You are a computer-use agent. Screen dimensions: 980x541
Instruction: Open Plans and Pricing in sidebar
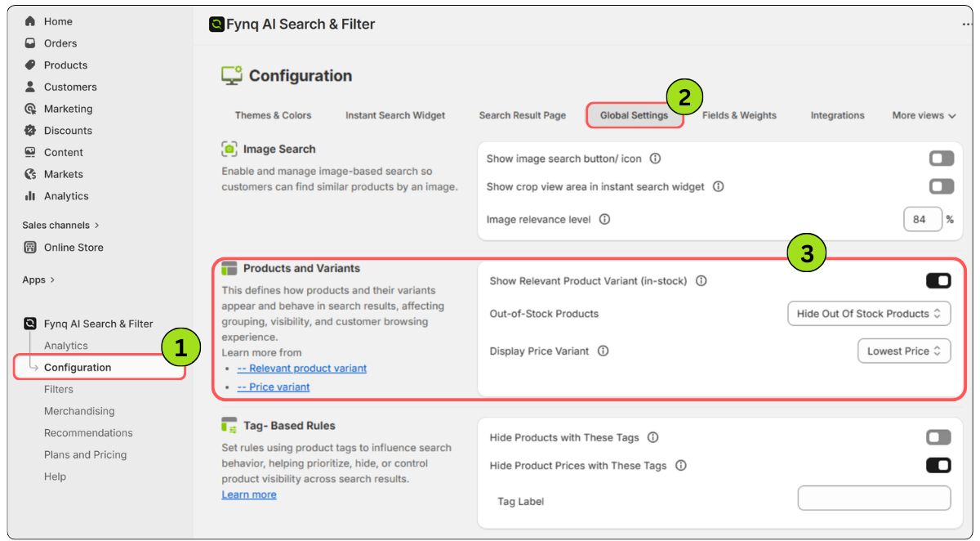[86, 454]
